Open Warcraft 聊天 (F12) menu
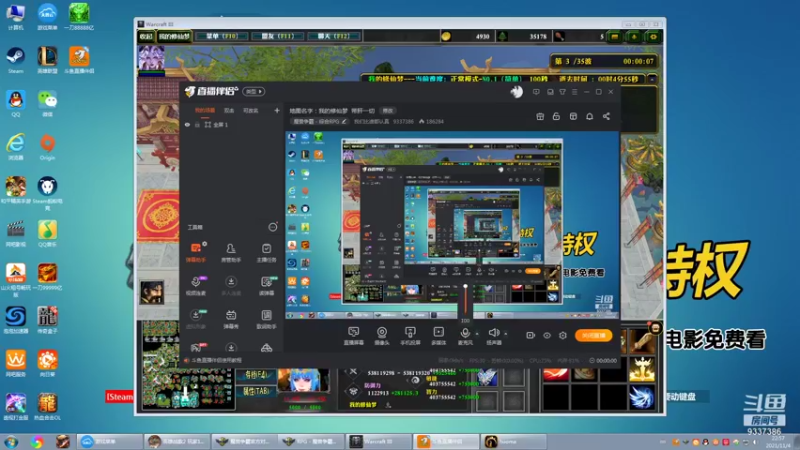Image resolution: width=800 pixels, height=450 pixels. pyautogui.click(x=334, y=36)
